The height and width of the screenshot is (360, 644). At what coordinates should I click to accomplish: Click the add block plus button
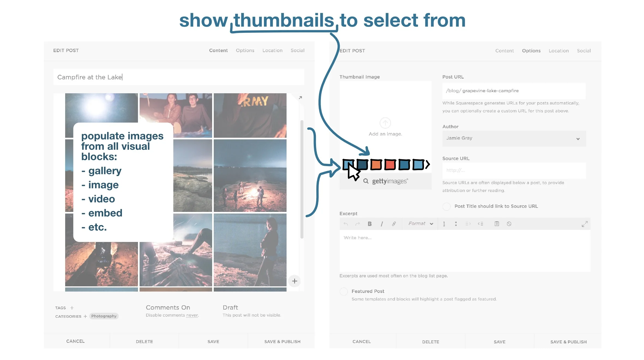pyautogui.click(x=294, y=281)
